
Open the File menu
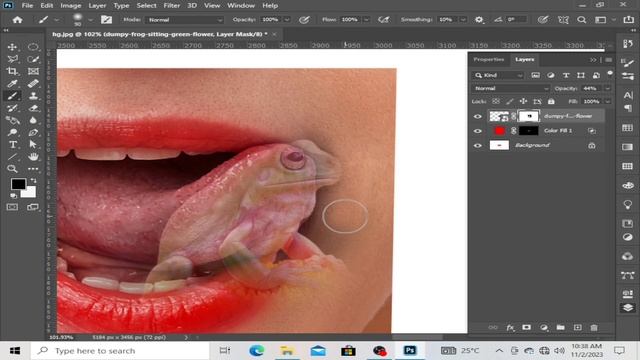(27, 6)
